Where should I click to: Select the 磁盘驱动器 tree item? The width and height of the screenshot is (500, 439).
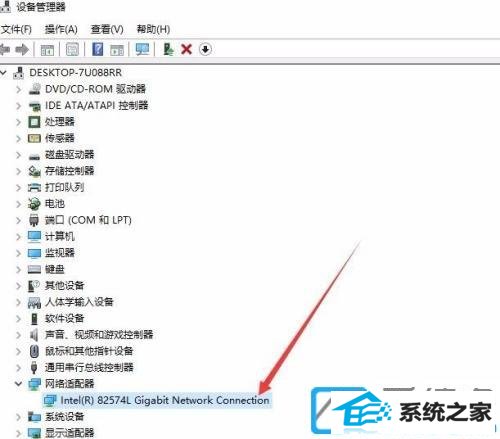(x=69, y=155)
